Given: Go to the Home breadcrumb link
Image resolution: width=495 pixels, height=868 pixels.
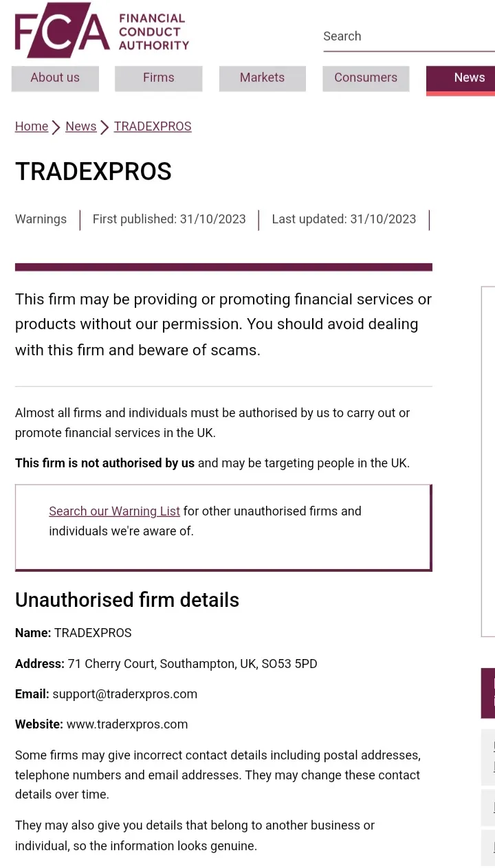Looking at the screenshot, I should pyautogui.click(x=32, y=126).
